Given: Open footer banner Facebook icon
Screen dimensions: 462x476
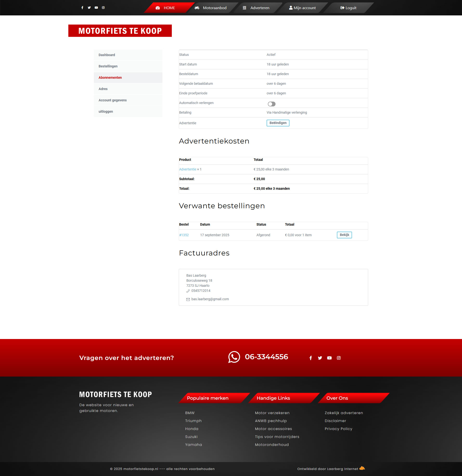Looking at the screenshot, I should pyautogui.click(x=310, y=358).
